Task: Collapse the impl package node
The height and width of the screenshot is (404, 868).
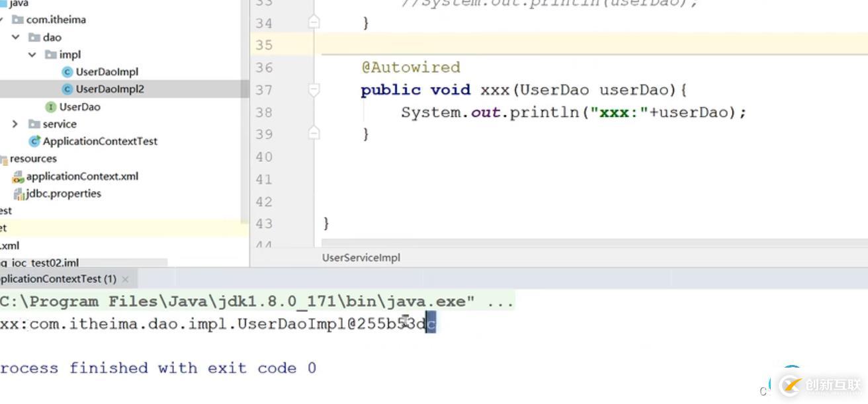Action: (x=32, y=55)
